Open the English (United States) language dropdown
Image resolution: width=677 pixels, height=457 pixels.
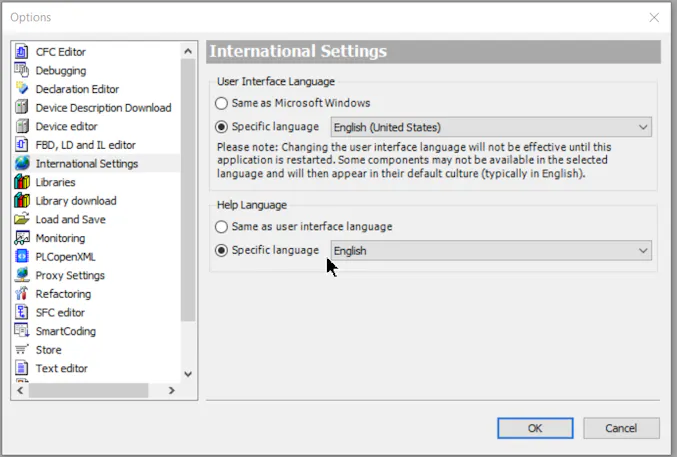490,127
